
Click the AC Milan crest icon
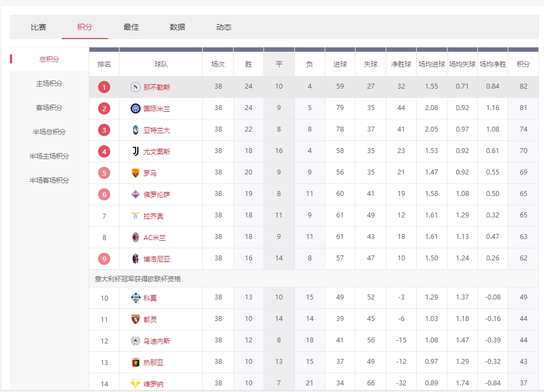[x=136, y=237]
